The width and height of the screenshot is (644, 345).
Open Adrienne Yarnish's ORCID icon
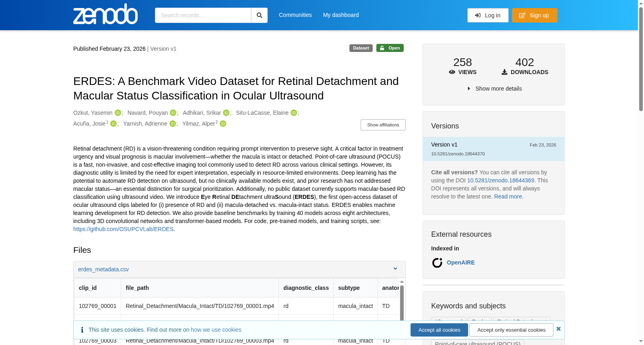pyautogui.click(x=173, y=124)
